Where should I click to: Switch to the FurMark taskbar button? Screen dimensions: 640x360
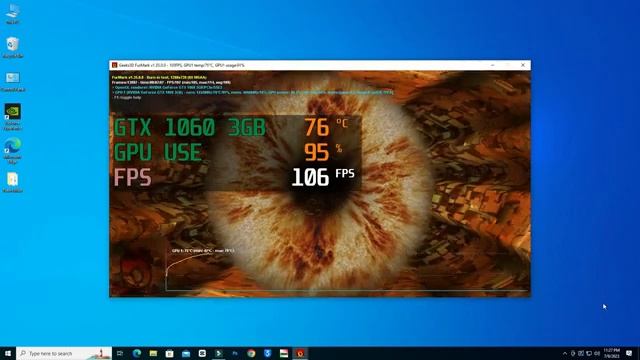(300, 353)
